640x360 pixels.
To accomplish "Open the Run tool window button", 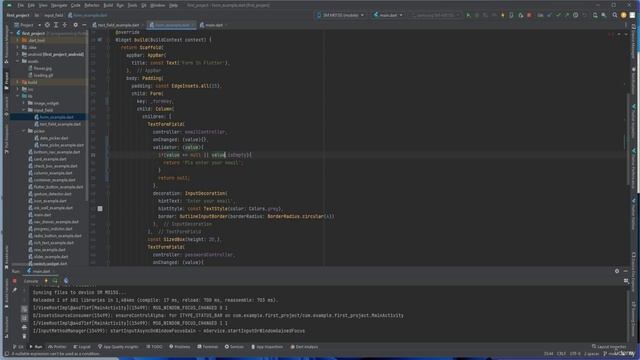I will tap(36, 347).
